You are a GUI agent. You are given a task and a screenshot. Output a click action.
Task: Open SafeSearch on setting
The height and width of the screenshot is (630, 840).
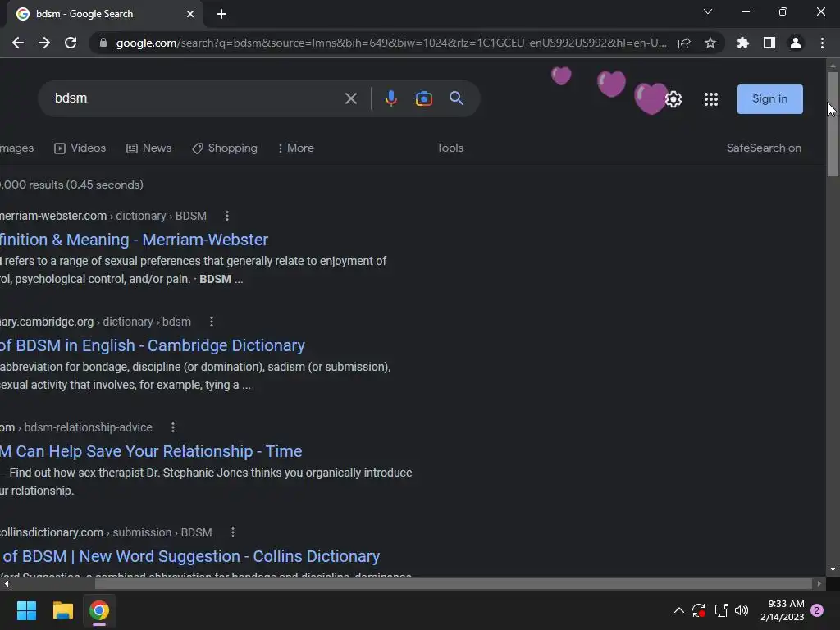[764, 148]
